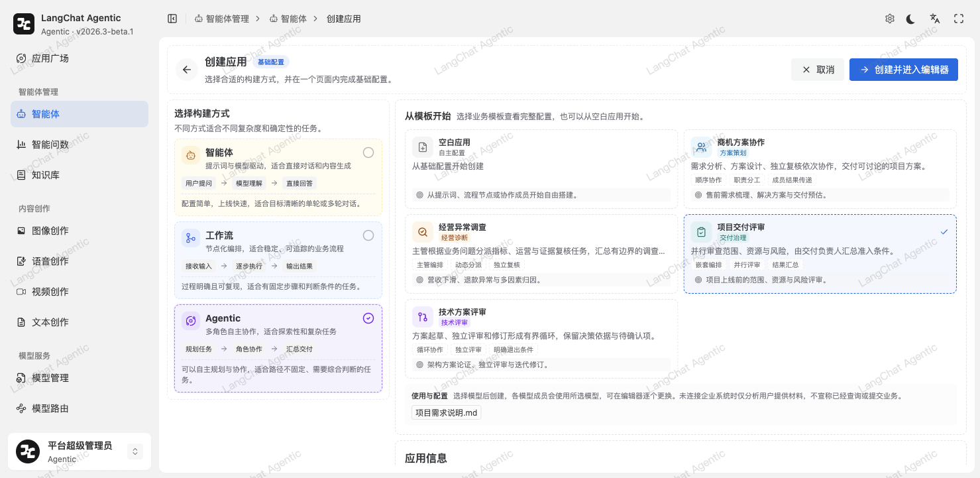The height and width of the screenshot is (478, 980).
Task: Click the 接收输入 step chip
Action: pyautogui.click(x=199, y=266)
